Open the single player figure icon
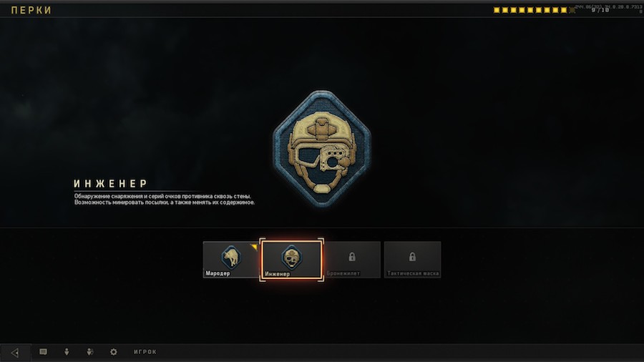The width and height of the screenshot is (644, 362). (67, 352)
